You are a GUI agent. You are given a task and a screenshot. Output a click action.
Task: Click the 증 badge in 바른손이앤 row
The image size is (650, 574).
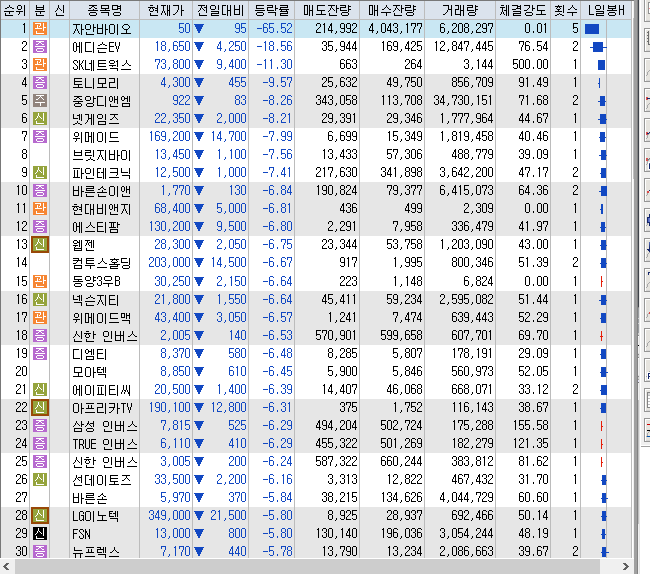point(40,191)
